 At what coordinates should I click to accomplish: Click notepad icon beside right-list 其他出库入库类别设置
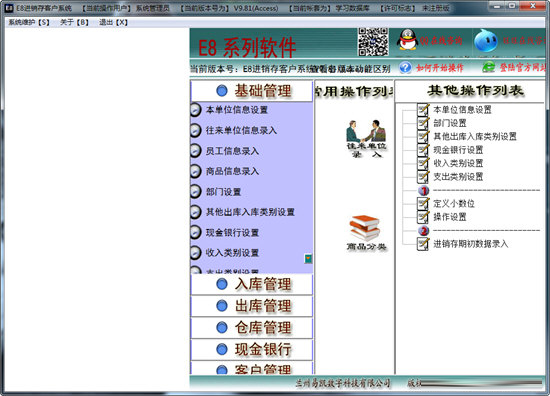(423, 136)
